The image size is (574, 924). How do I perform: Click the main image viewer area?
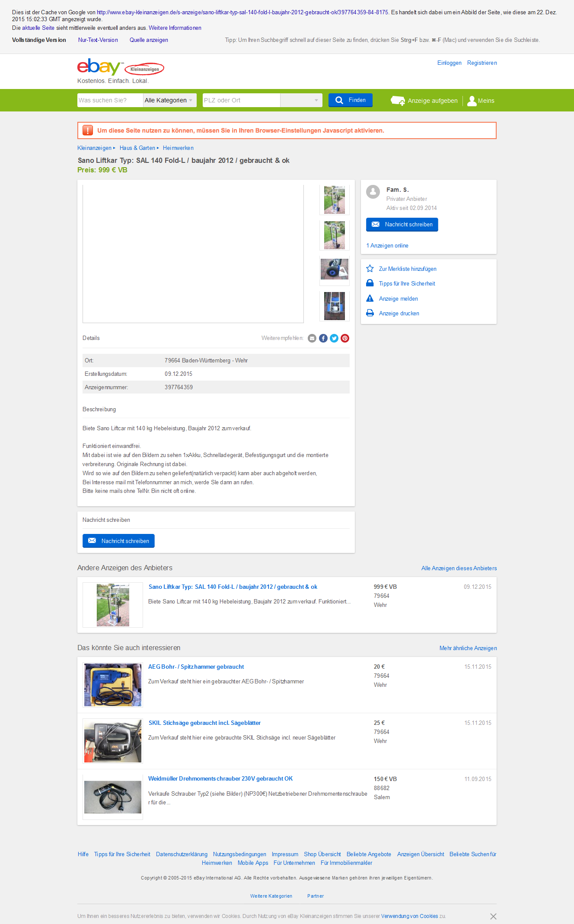pos(193,254)
